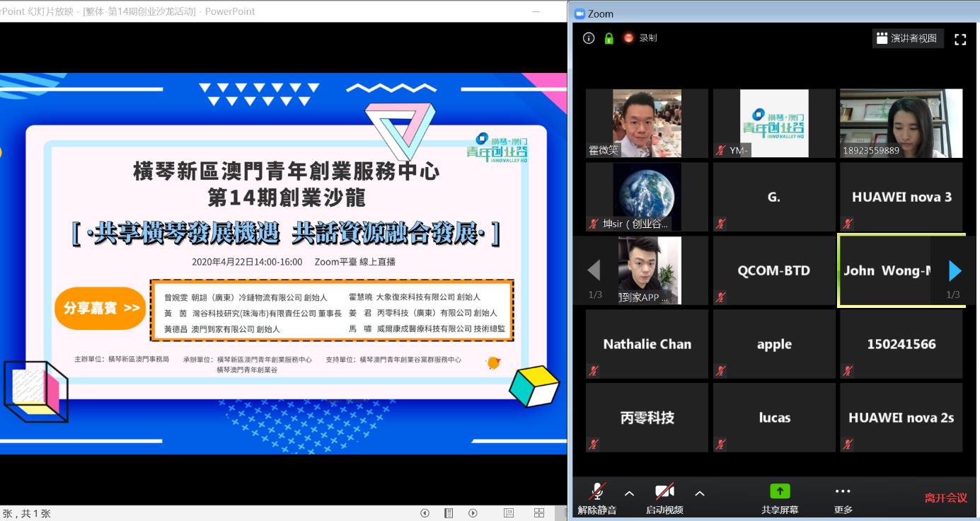Enter Zoom full screen mode

pos(960,39)
